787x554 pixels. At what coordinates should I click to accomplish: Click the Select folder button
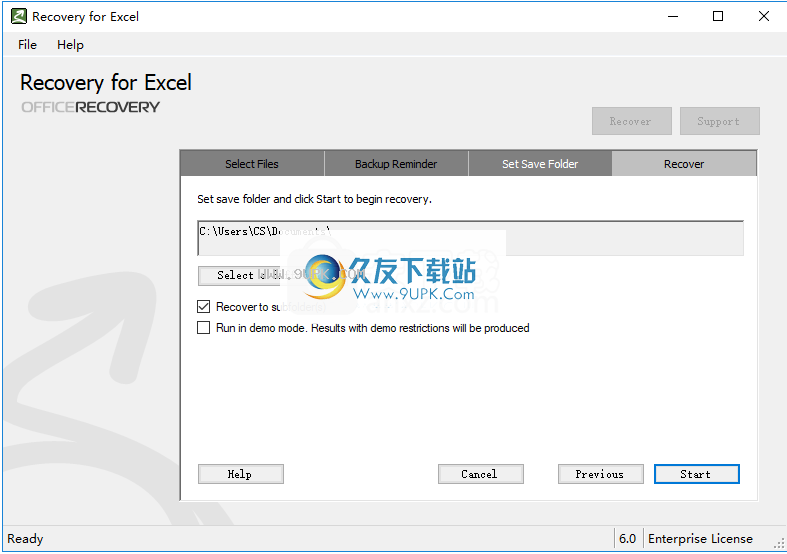tap(240, 275)
